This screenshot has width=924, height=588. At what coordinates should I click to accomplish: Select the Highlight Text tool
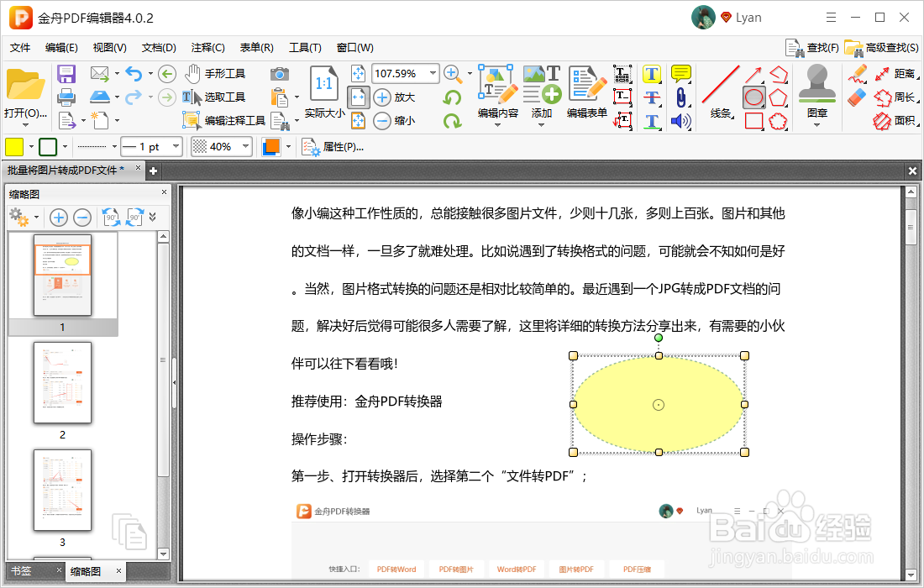coord(651,74)
